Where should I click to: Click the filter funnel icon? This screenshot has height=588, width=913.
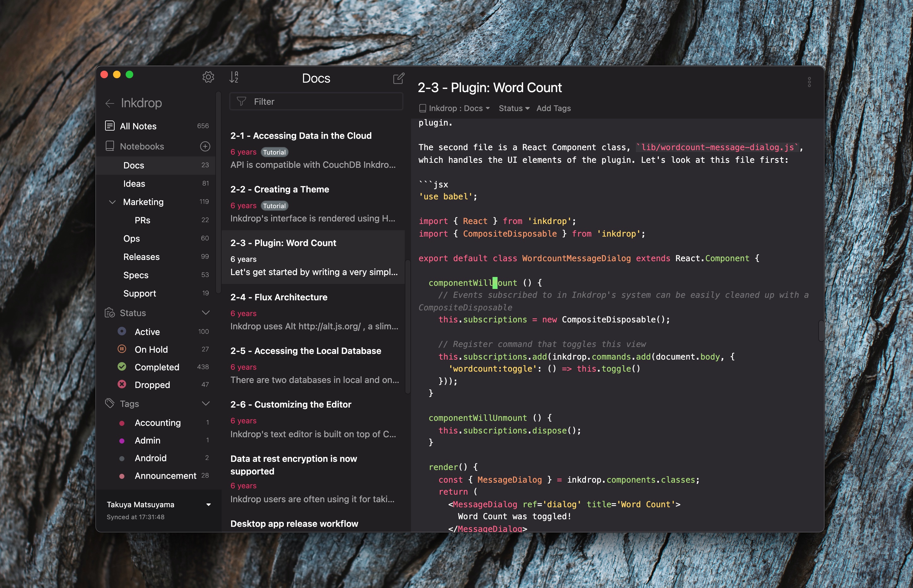click(x=242, y=101)
